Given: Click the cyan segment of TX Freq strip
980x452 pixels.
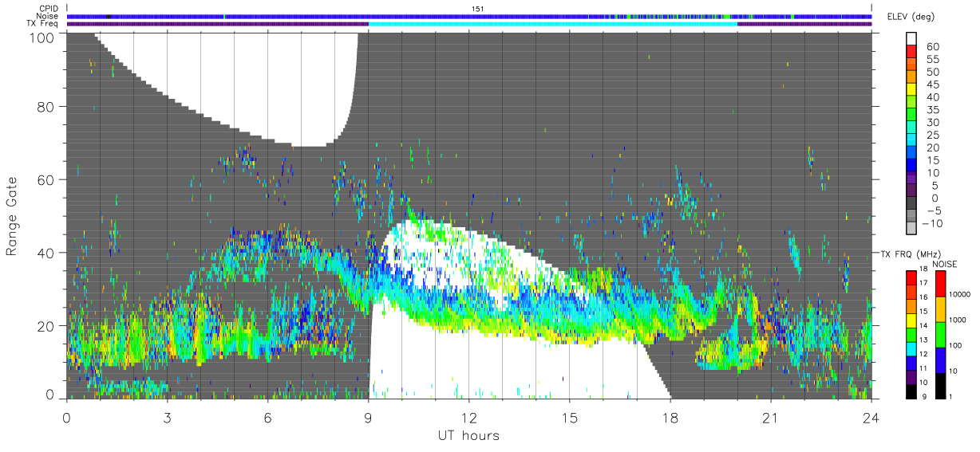Looking at the screenshot, I should 553,24.
